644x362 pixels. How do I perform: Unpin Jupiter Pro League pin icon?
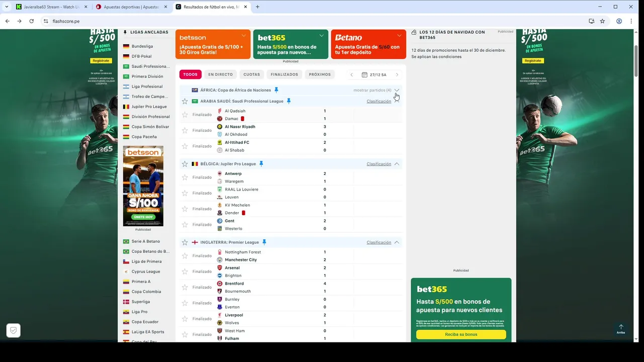coord(261,164)
